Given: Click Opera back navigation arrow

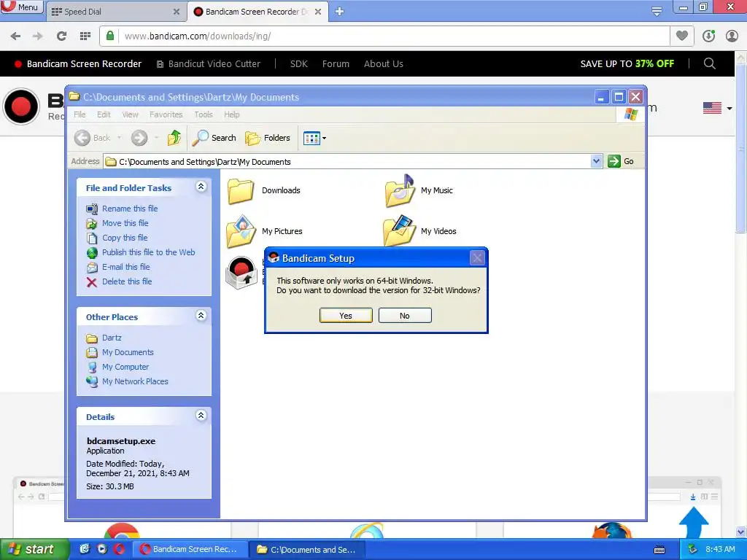Looking at the screenshot, I should click(x=15, y=36).
